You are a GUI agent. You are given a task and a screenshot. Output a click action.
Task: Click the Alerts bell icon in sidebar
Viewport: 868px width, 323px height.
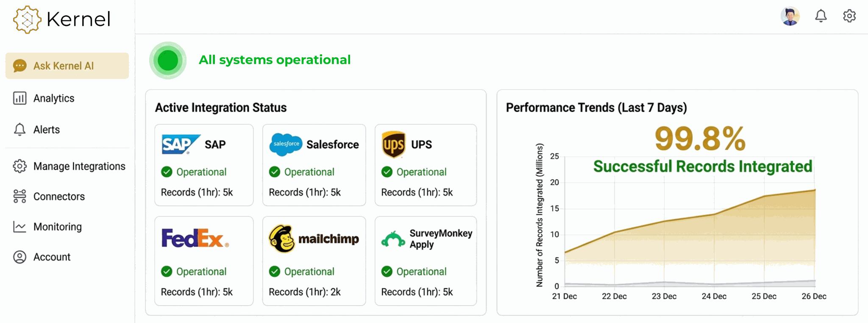pos(20,129)
